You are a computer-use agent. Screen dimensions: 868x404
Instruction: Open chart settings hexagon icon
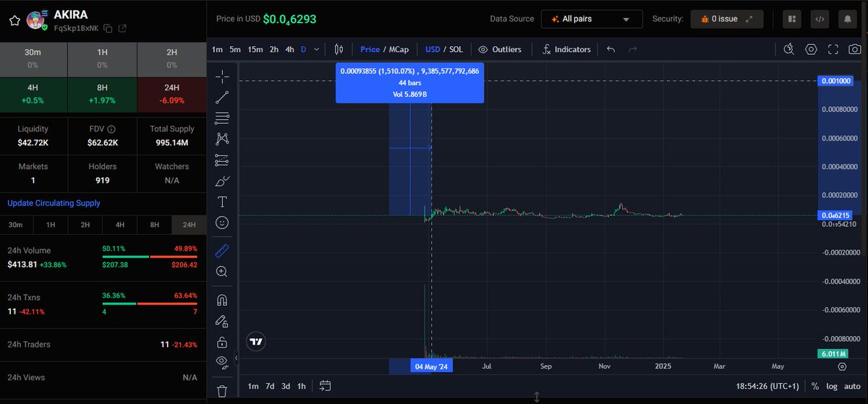pos(812,49)
